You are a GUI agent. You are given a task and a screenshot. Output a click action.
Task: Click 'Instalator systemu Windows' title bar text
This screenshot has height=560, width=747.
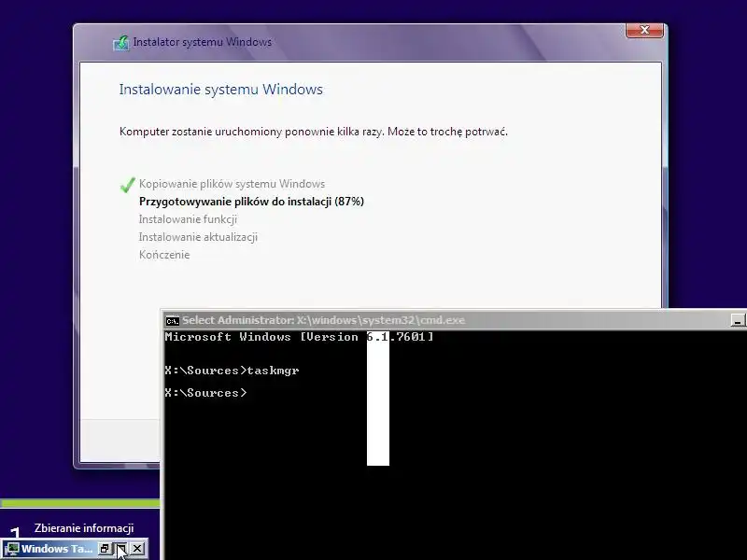(x=202, y=42)
